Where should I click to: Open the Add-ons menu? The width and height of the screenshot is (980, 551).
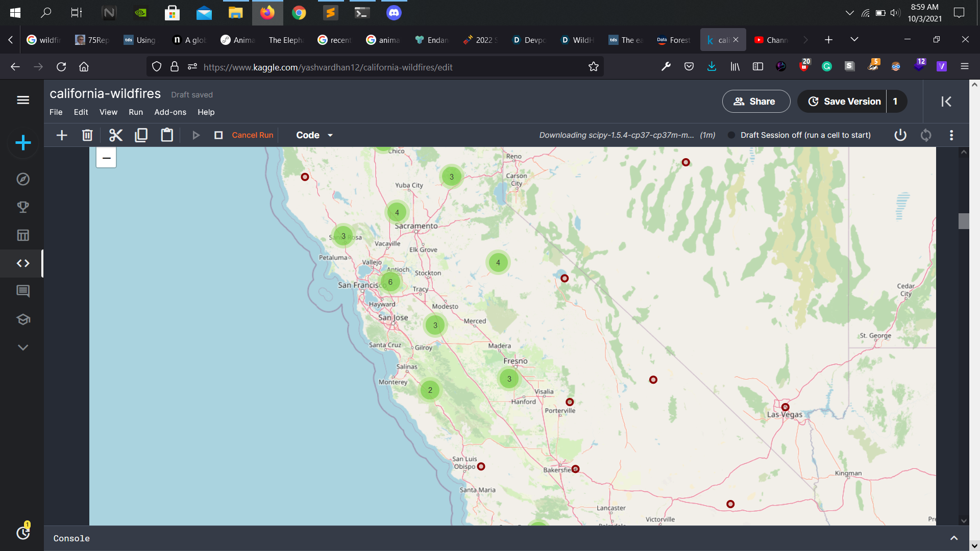170,112
